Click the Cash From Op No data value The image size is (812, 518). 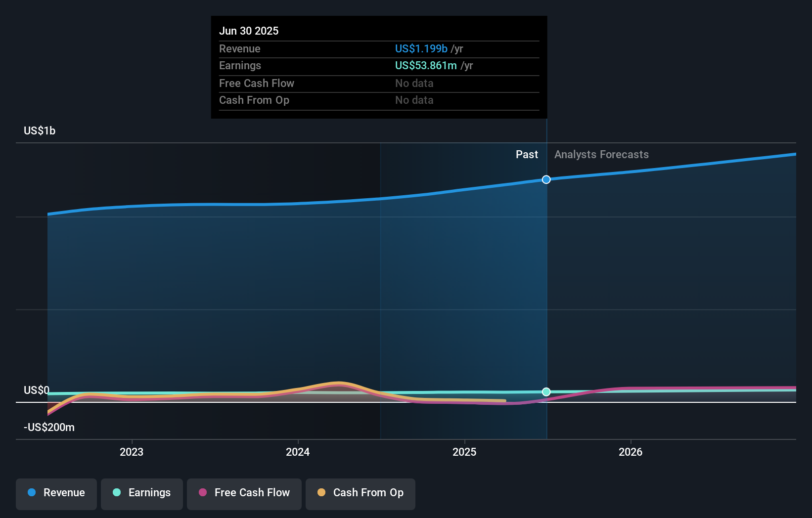pos(414,100)
